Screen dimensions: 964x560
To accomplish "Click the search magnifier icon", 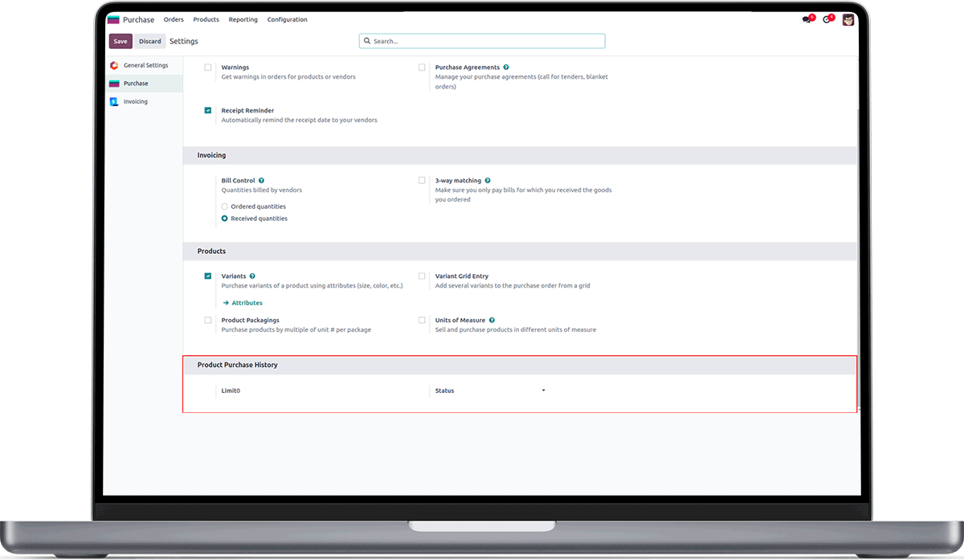I will coord(368,41).
